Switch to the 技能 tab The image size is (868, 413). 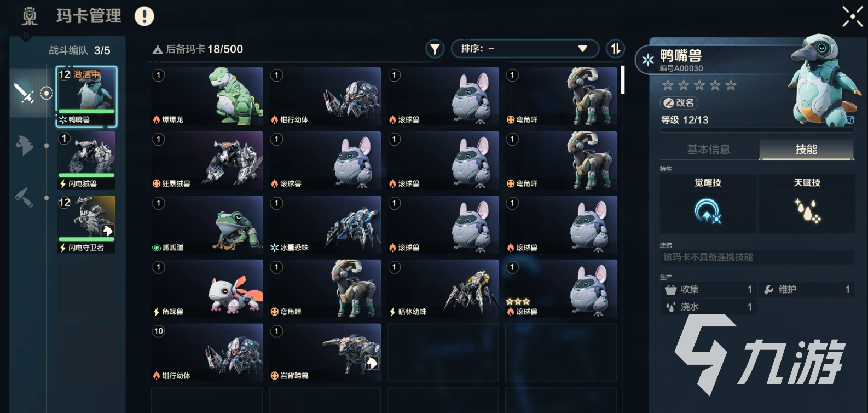point(807,149)
